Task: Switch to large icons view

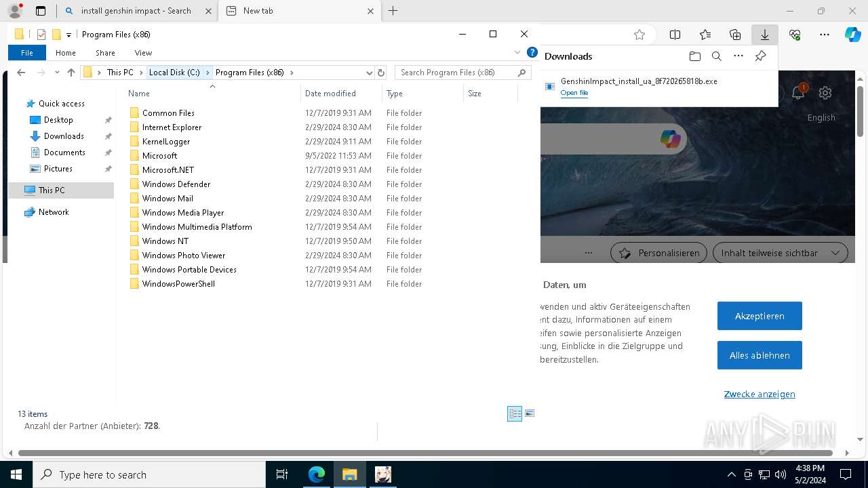Action: (530, 413)
